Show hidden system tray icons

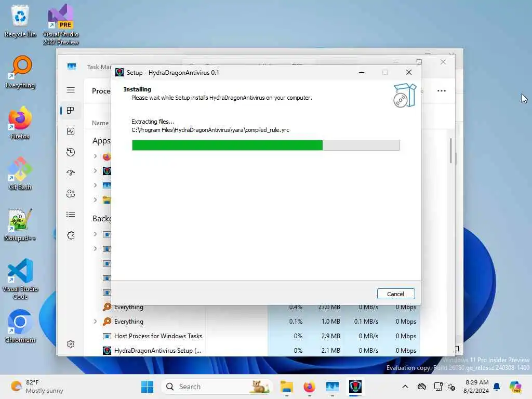[405, 387]
